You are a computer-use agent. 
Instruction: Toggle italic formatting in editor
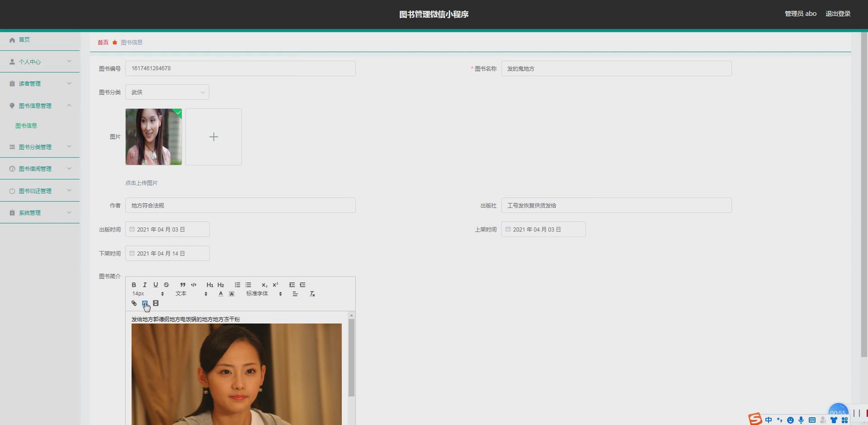point(145,285)
